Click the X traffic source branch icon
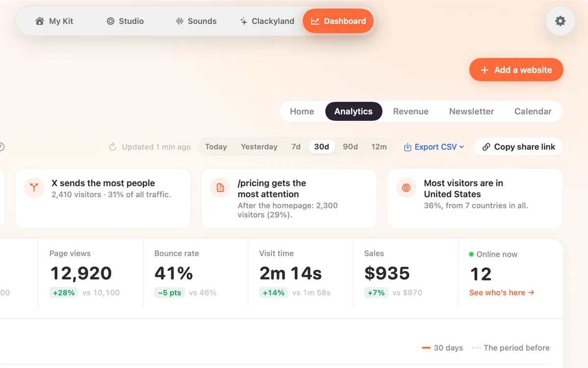588x368 pixels. click(x=34, y=188)
